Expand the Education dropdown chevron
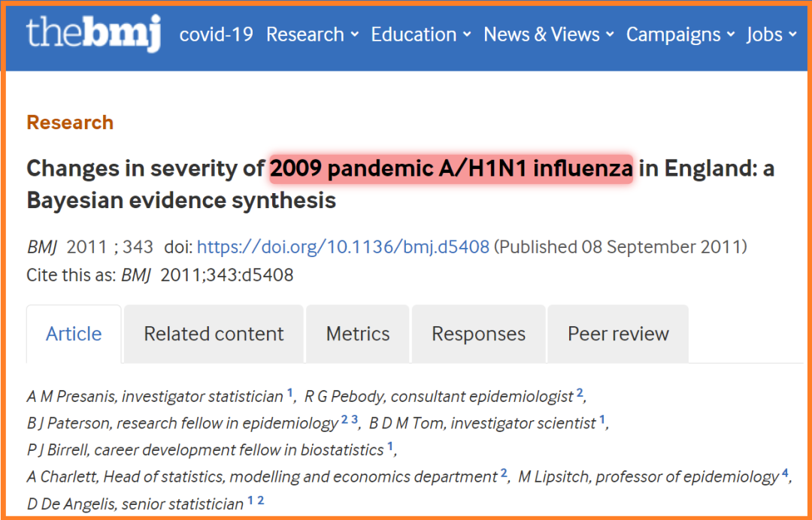Viewport: 812px width, 520px height. pyautogui.click(x=467, y=35)
